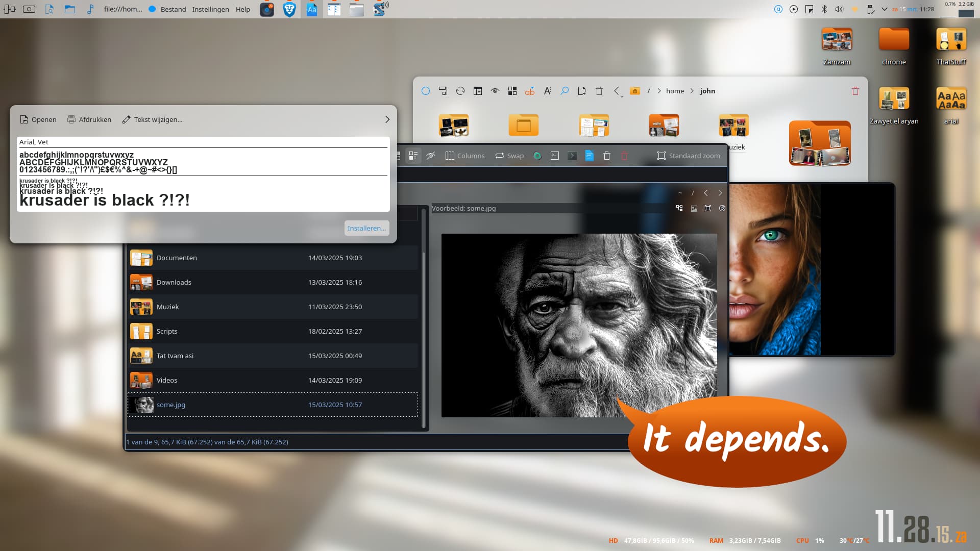Click 'john' in the Dolphin breadcrumb
Viewport: 980px width, 551px height.
pos(707,91)
